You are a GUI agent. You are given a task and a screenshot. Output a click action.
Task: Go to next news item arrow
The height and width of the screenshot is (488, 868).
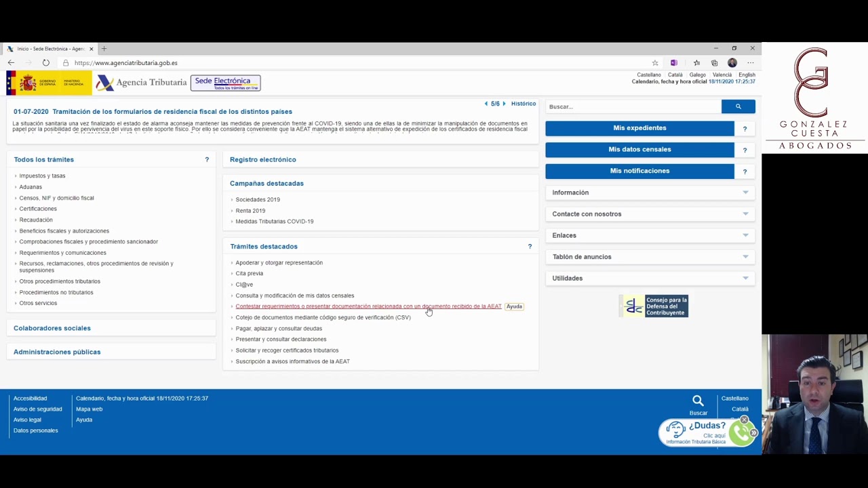[x=504, y=104]
